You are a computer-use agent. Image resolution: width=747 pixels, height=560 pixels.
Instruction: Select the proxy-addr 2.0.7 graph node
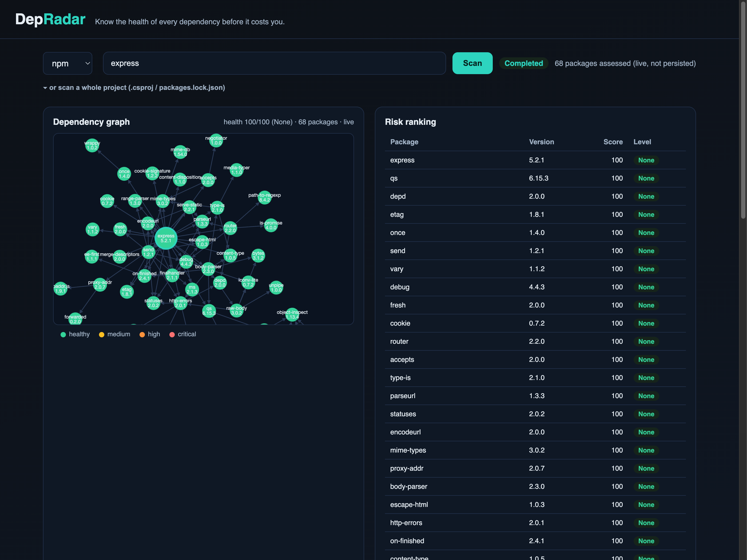pos(100,285)
